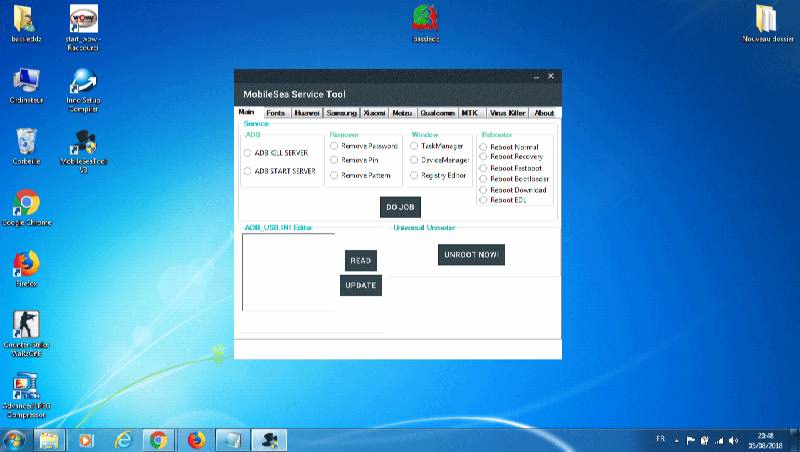Viewport: 800px width, 452px height.
Task: Select ADB START SERVER option
Action: tap(280, 171)
